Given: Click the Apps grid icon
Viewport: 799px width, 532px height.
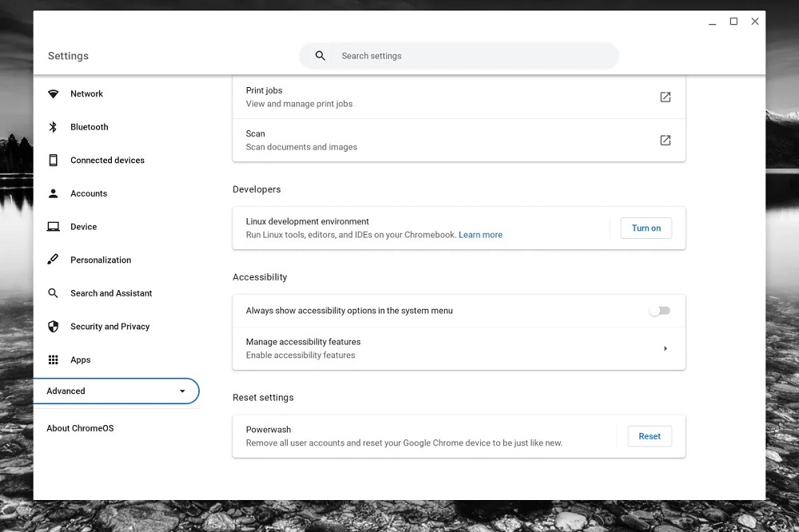Looking at the screenshot, I should point(54,360).
